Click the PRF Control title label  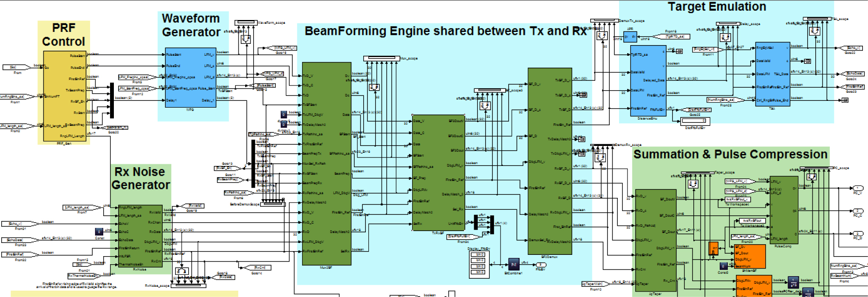(63, 35)
